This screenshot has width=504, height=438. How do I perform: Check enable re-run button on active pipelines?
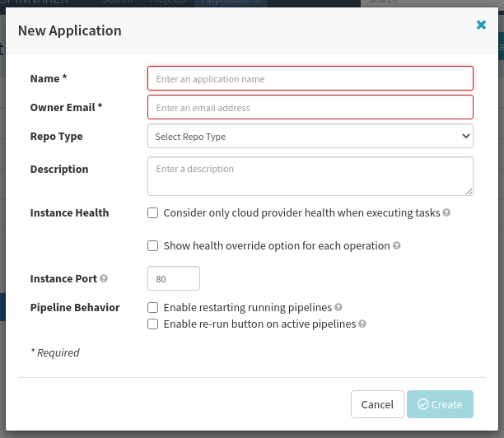(x=152, y=324)
